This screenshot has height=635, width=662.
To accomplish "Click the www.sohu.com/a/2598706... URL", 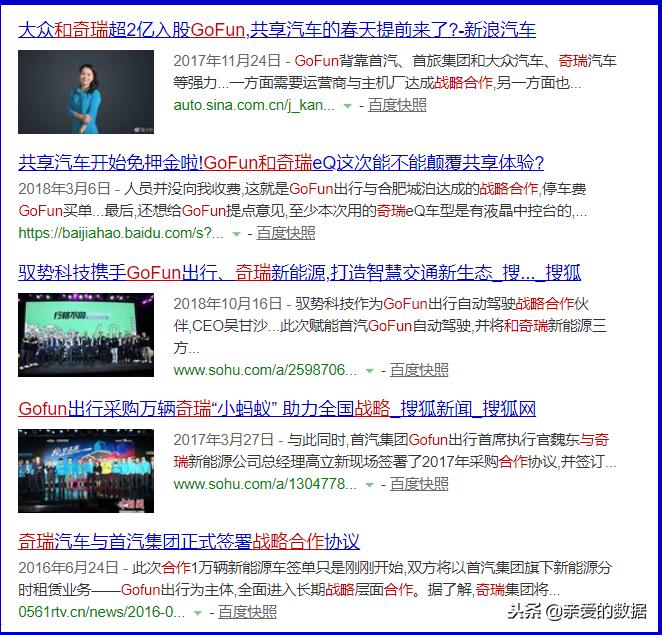I will (x=265, y=370).
